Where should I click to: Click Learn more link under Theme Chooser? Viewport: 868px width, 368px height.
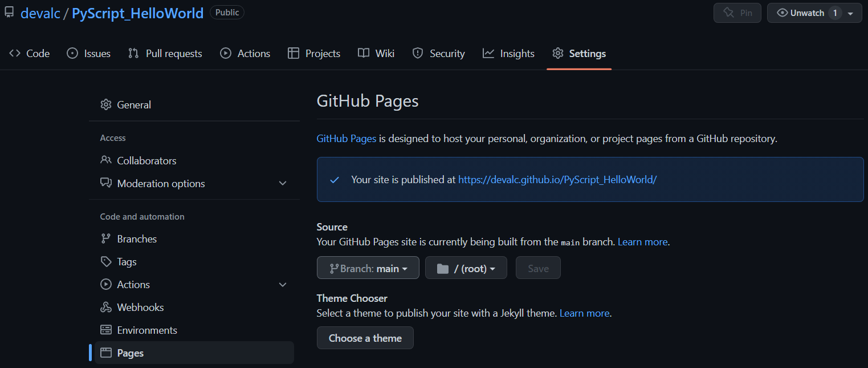[584, 313]
